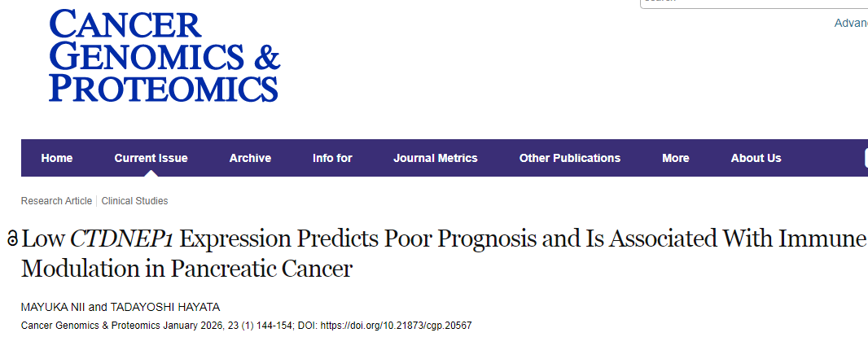The width and height of the screenshot is (868, 337).
Task: Expand the Other Publications menu
Action: coord(570,158)
